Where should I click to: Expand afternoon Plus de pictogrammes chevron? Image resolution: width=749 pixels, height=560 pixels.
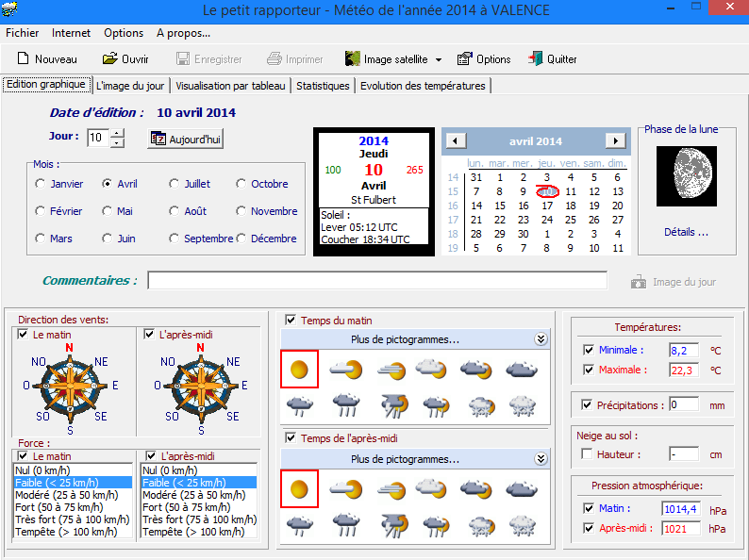click(541, 459)
